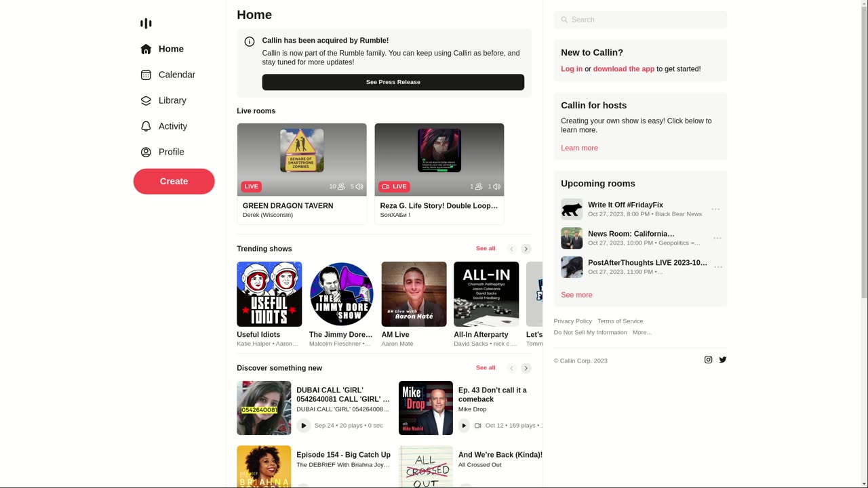
Task: Open Useful Idiots show cover
Action: 269,294
